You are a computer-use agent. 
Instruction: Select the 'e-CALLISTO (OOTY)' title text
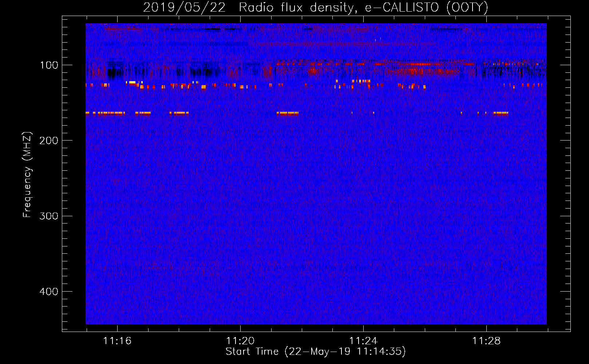[x=426, y=8]
